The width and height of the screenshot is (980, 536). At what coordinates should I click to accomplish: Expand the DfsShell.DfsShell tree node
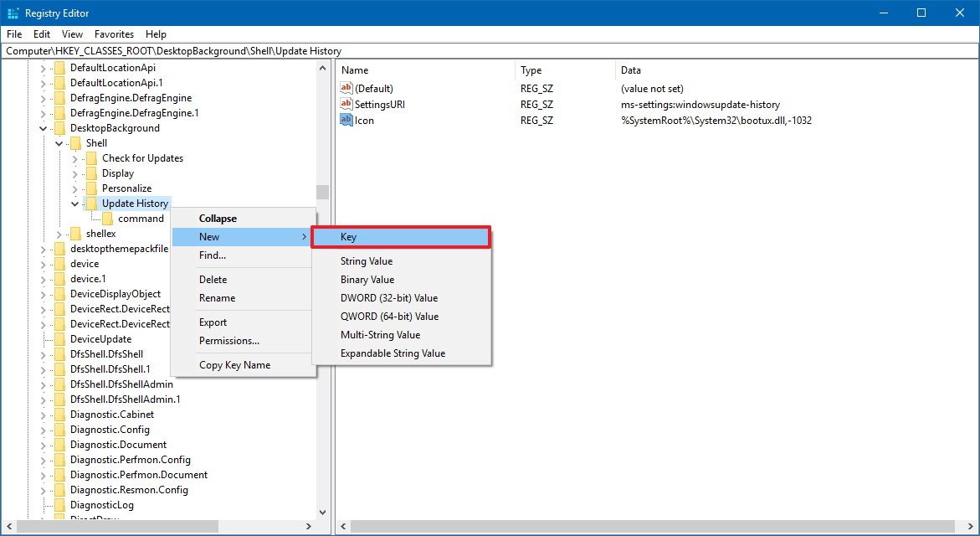pos(43,353)
